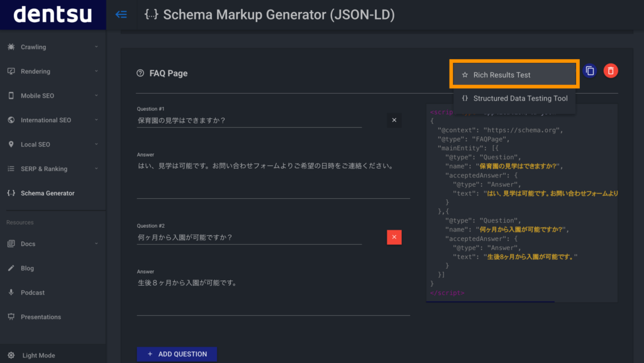644x363 pixels.
Task: Click the Light Mode gear icon
Action: point(11,355)
